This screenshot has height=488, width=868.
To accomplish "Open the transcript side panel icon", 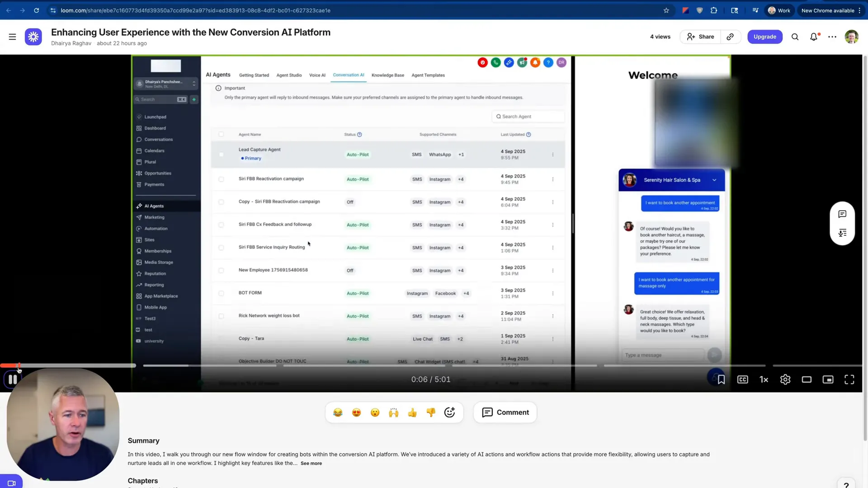I will [x=842, y=233].
